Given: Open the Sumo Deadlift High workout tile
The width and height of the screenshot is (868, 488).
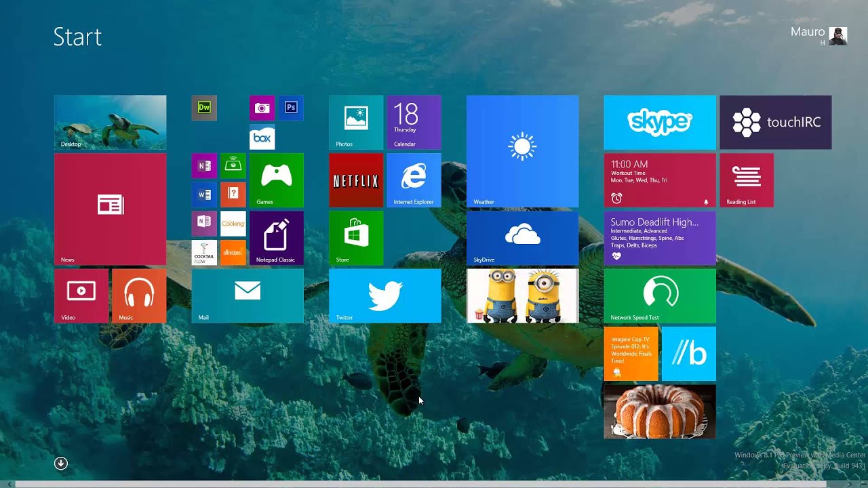Looking at the screenshot, I should tap(660, 238).
